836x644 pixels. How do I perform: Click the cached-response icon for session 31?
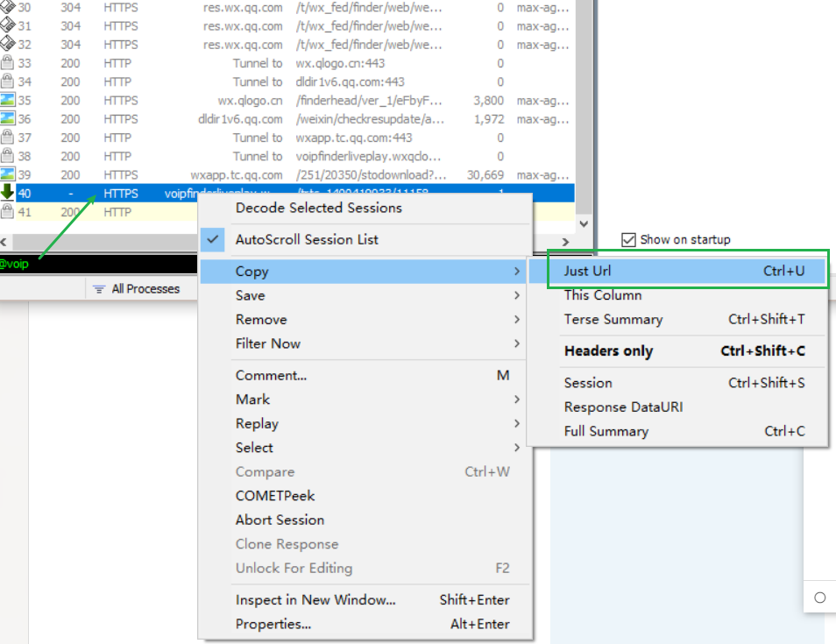8,26
